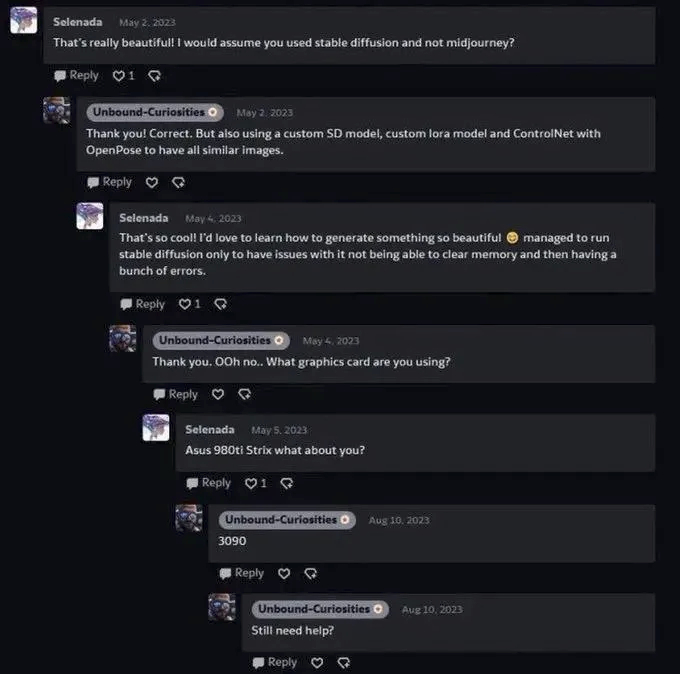Viewport: 680px width, 674px height.
Task: Heart the "custom SD model" comment
Action: click(x=152, y=182)
